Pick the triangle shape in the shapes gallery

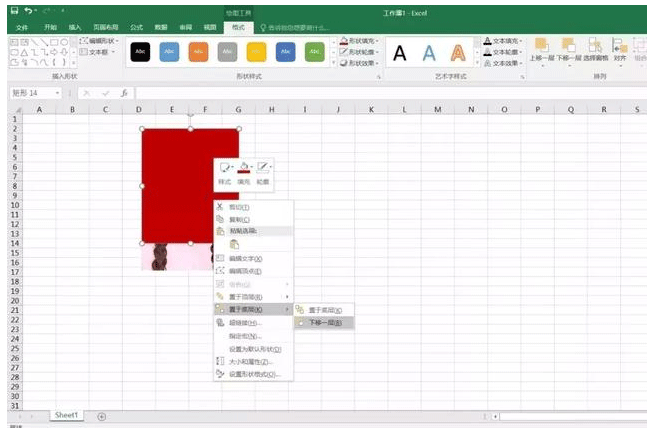click(24, 53)
